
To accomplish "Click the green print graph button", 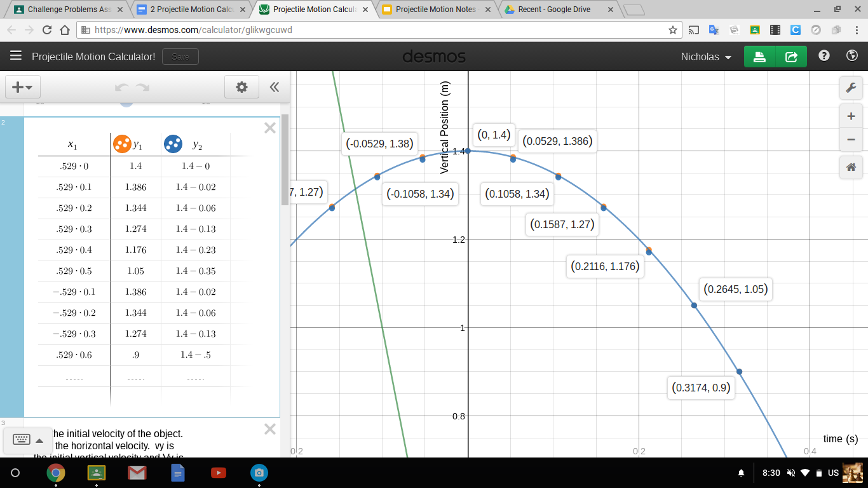I will (x=759, y=57).
